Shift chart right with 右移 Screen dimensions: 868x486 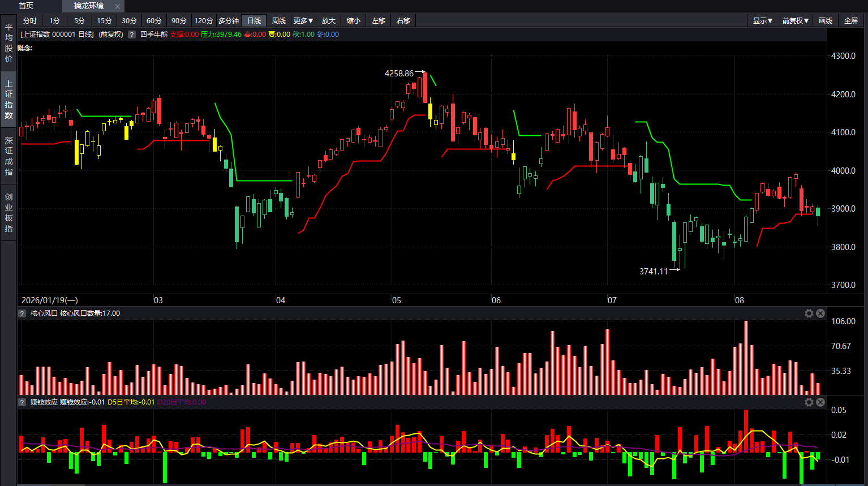tap(403, 21)
